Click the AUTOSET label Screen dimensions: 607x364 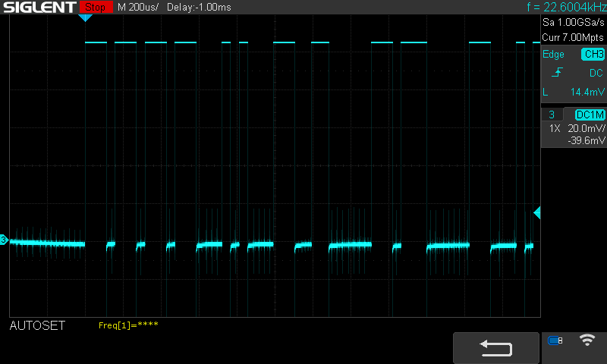pos(37,326)
